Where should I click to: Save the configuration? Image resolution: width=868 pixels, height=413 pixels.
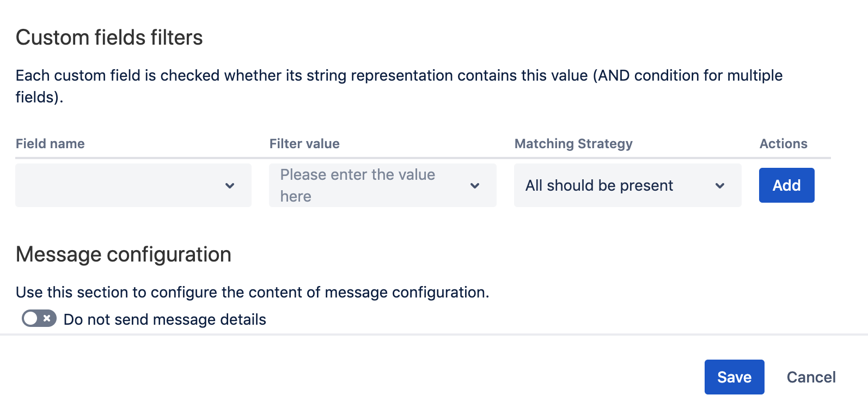click(x=734, y=377)
